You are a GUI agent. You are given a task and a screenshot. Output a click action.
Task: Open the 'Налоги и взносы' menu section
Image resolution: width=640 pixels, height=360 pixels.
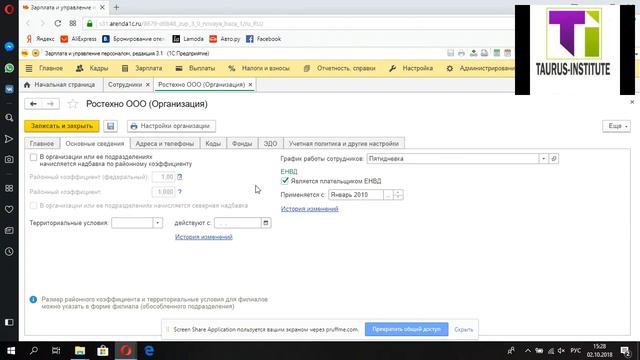(259, 69)
